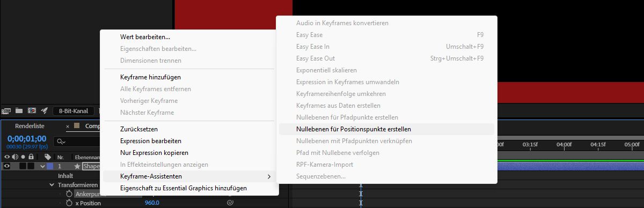
Task: Toggle the x Position stopwatch
Action: pyautogui.click(x=69, y=203)
